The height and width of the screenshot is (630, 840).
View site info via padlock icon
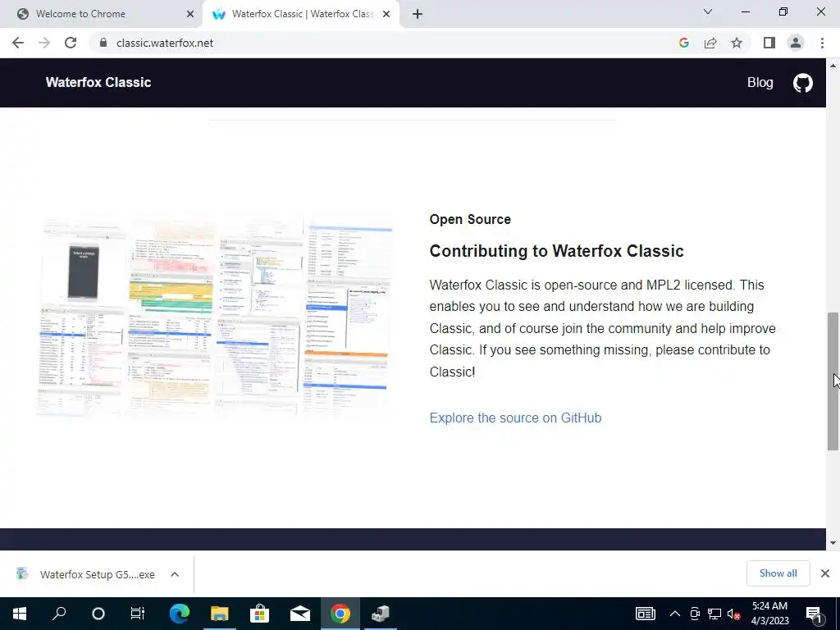[103, 43]
